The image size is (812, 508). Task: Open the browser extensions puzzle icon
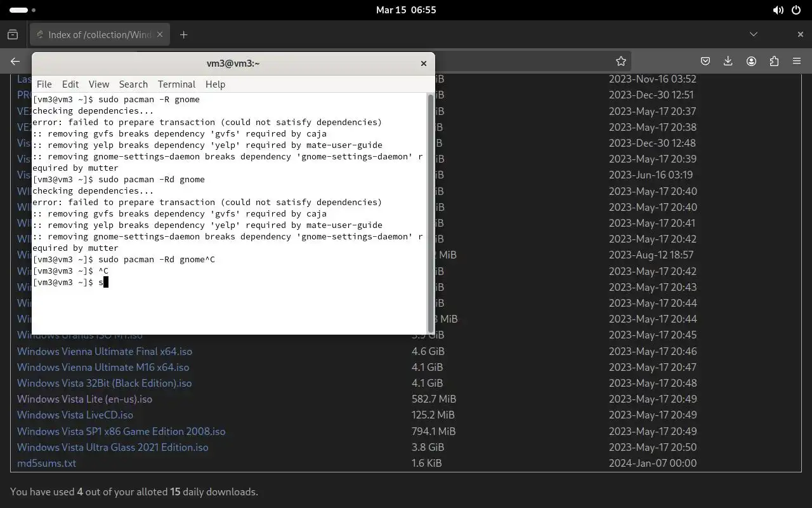pos(774,61)
